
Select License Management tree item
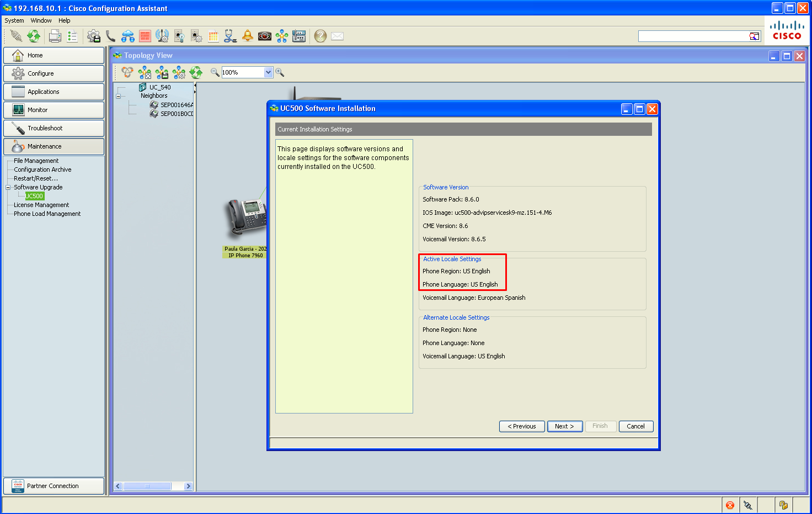coord(41,205)
